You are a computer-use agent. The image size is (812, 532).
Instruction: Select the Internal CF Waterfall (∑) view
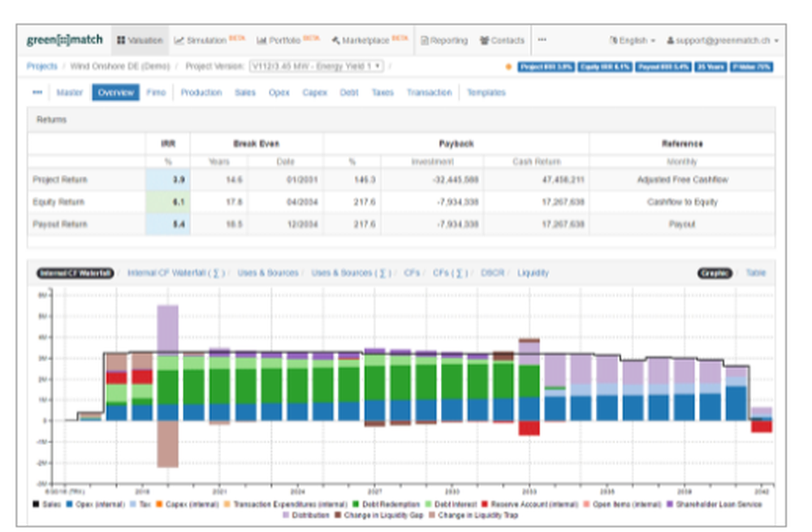coord(176,273)
